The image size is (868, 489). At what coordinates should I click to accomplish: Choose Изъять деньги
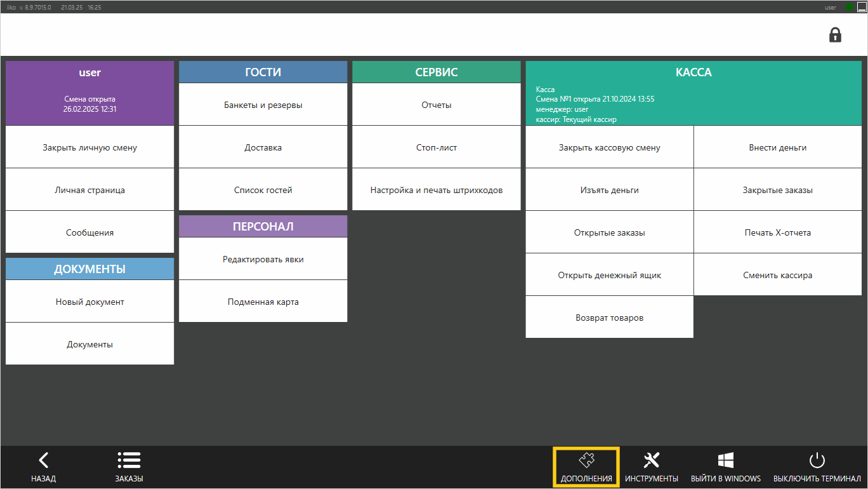point(609,190)
